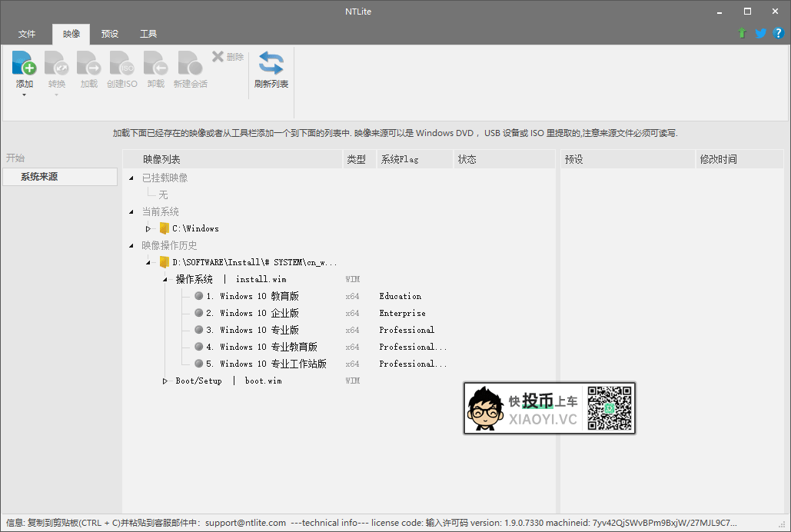Image resolution: width=791 pixels, height=532 pixels.
Task: Switch to the 预设 tab
Action: pos(109,34)
